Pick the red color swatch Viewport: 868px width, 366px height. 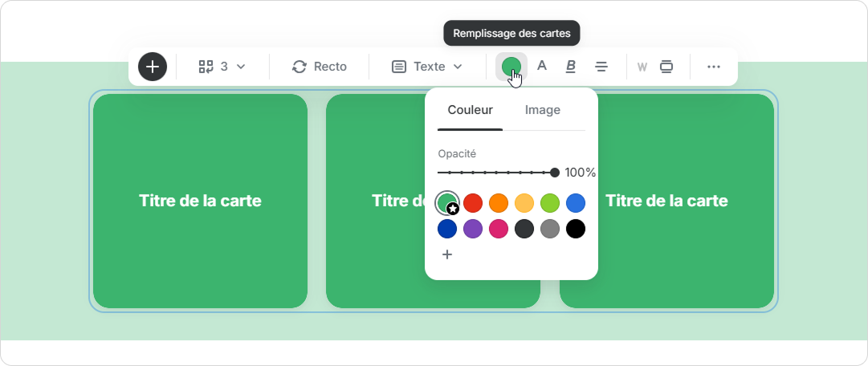pos(473,203)
